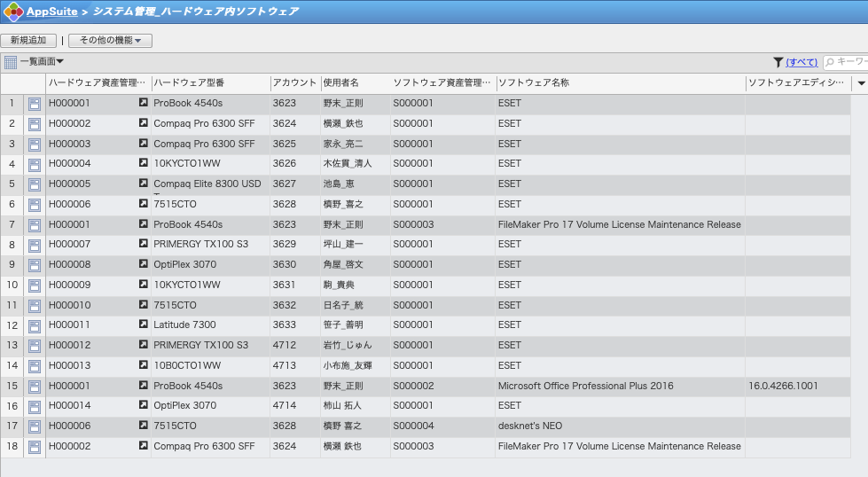
Task: Open the column options arrow at the right end of the header
Action: click(862, 83)
